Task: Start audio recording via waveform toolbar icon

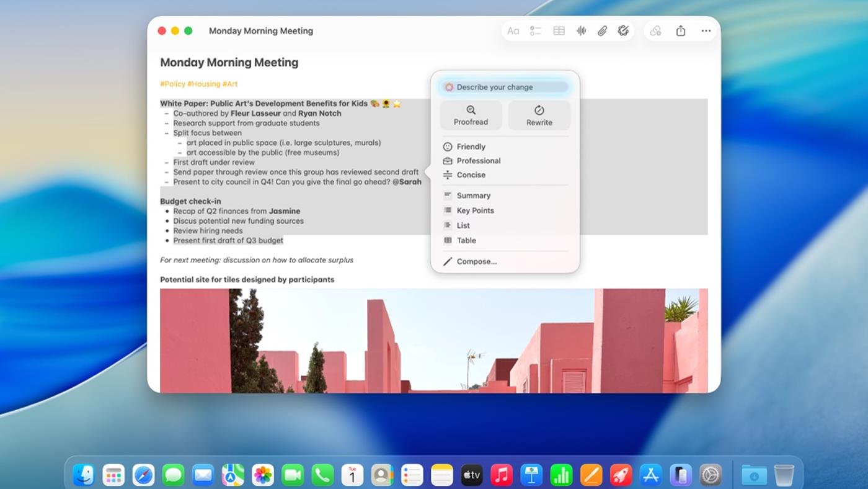Action: tap(581, 31)
